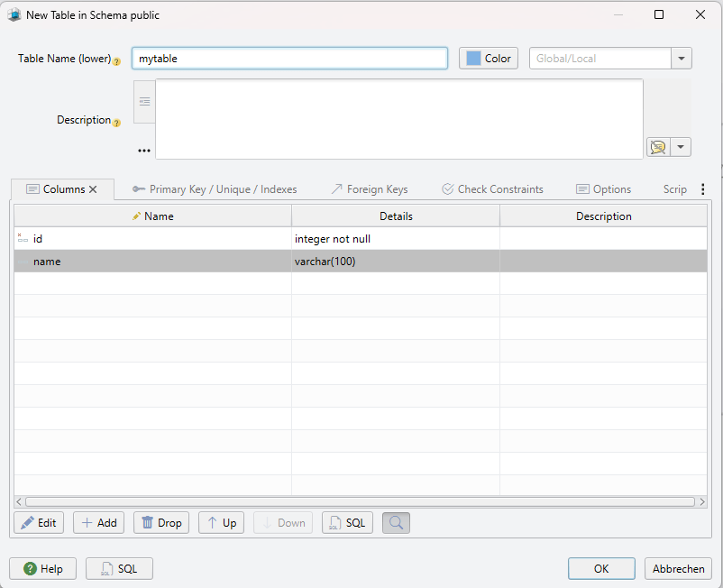Pick a table color via the Color swatch

(488, 58)
